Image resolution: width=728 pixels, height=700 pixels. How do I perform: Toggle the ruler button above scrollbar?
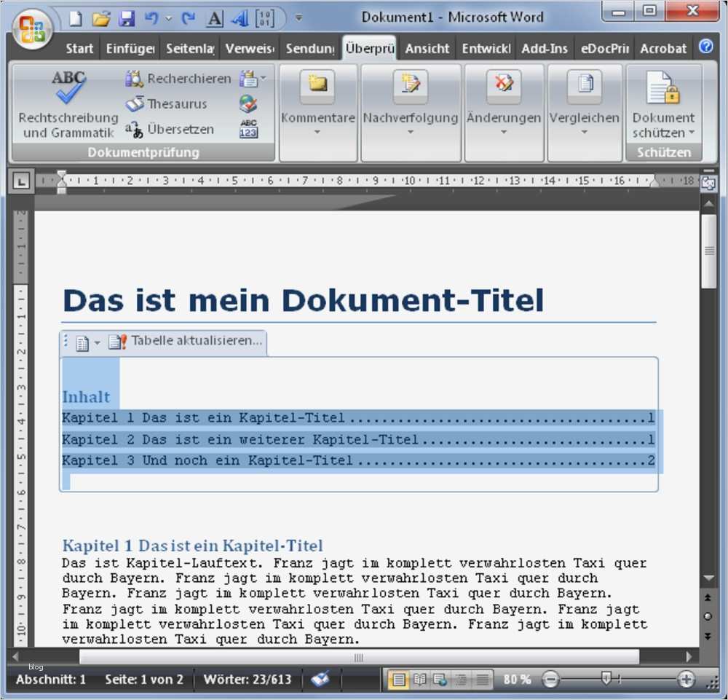708,184
